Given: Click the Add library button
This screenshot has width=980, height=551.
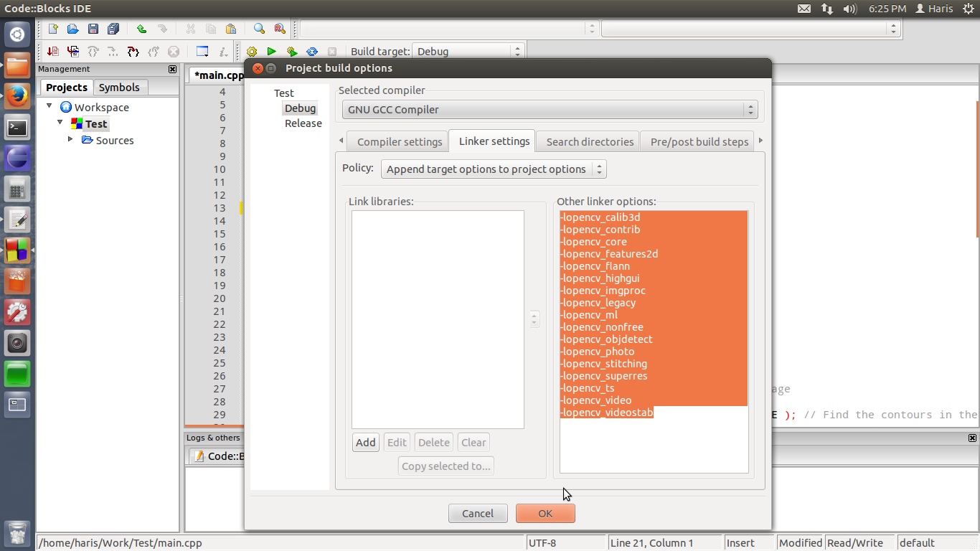Looking at the screenshot, I should [x=366, y=443].
